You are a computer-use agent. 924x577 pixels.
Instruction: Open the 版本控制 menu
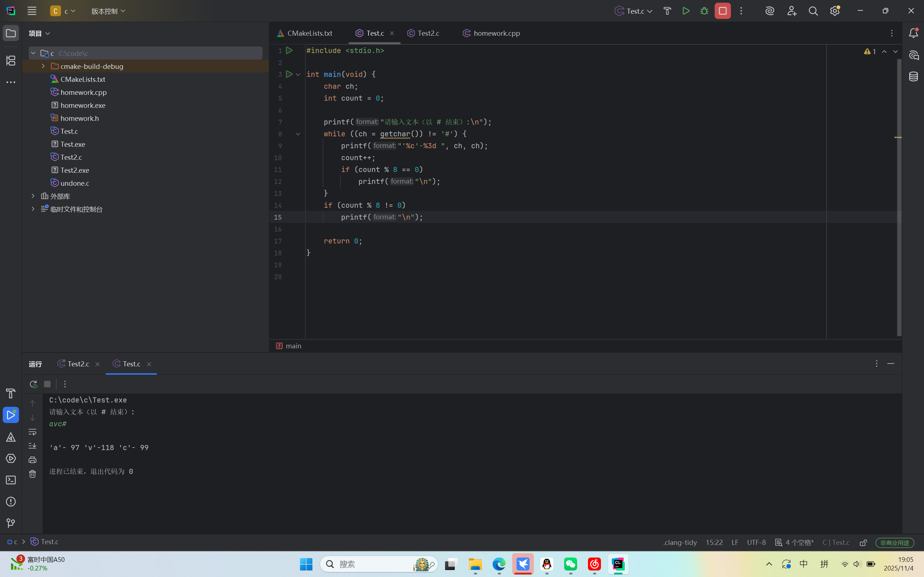108,11
